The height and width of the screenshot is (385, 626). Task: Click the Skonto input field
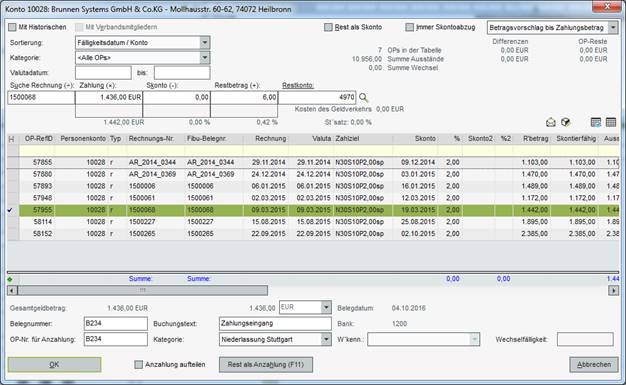click(176, 97)
